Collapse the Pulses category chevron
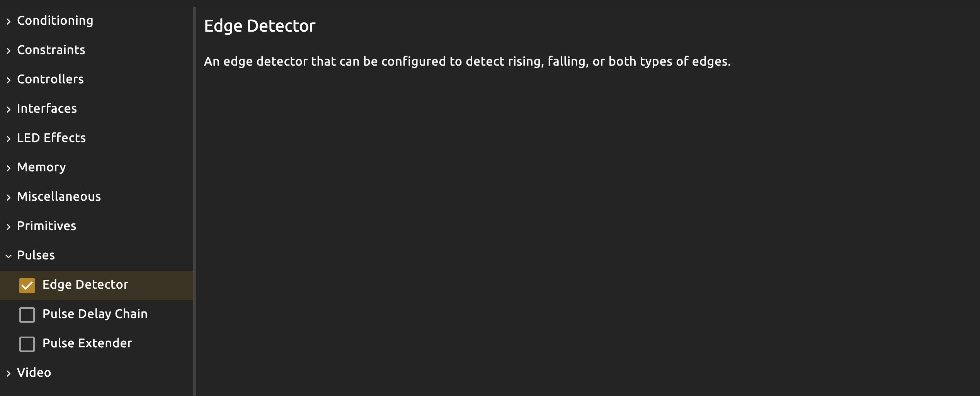The height and width of the screenshot is (396, 980). pyautogui.click(x=9, y=256)
